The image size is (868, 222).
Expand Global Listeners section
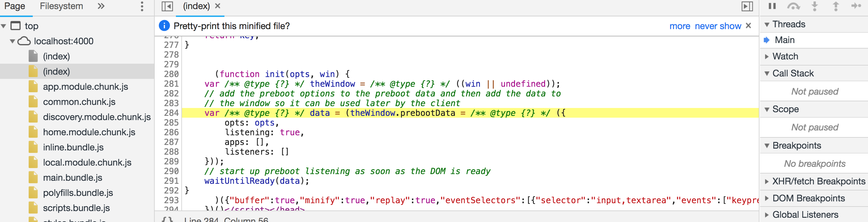(x=767, y=215)
